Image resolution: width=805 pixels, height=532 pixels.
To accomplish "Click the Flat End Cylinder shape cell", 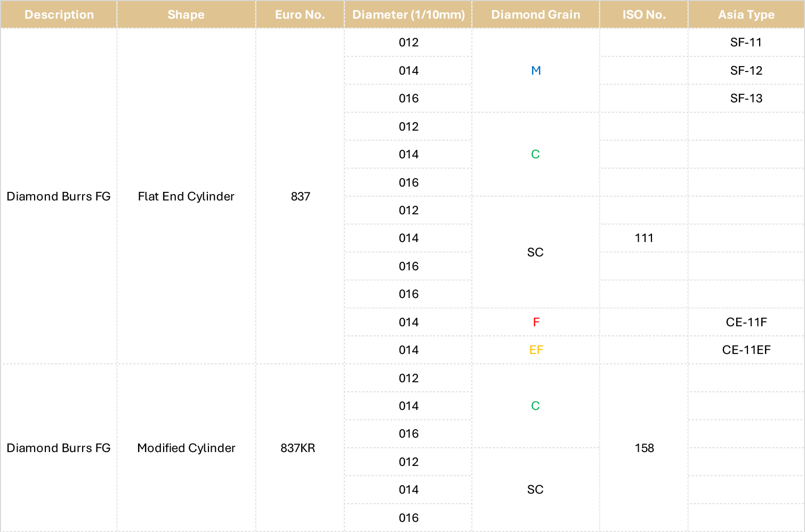I will 186,196.
